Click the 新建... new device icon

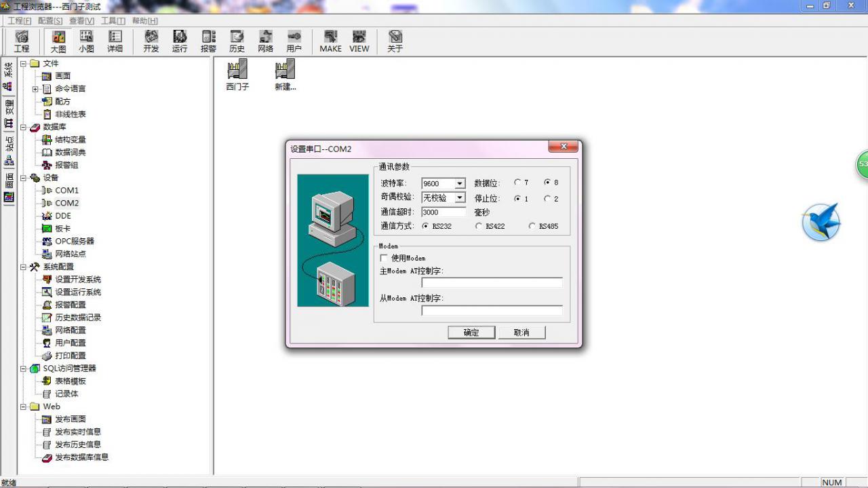[x=285, y=75]
